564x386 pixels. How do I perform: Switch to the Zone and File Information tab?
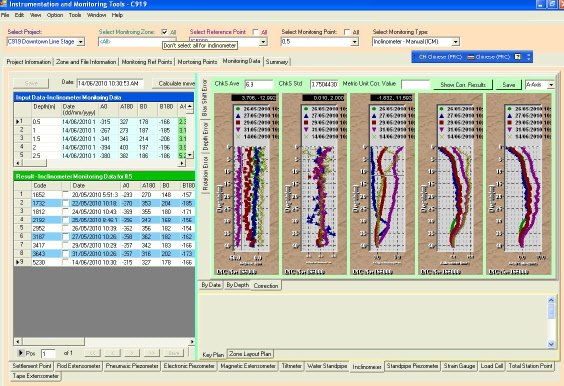click(86, 62)
